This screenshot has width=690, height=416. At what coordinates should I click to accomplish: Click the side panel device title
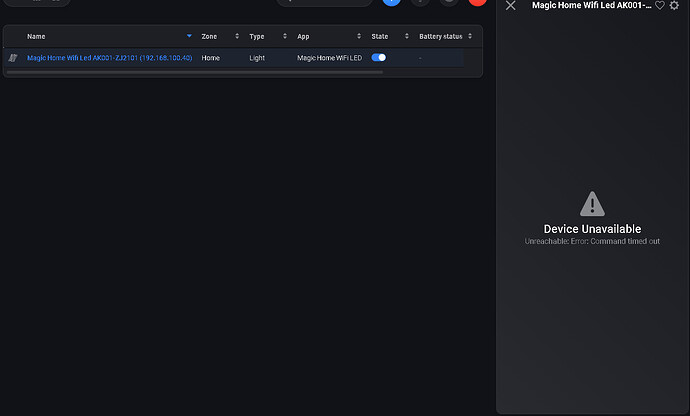point(591,5)
